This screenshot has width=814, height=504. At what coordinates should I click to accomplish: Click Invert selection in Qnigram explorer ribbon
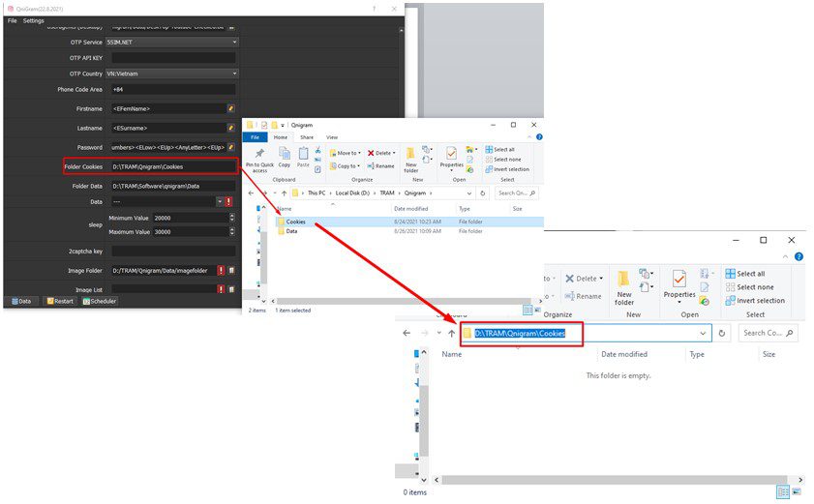click(x=507, y=169)
